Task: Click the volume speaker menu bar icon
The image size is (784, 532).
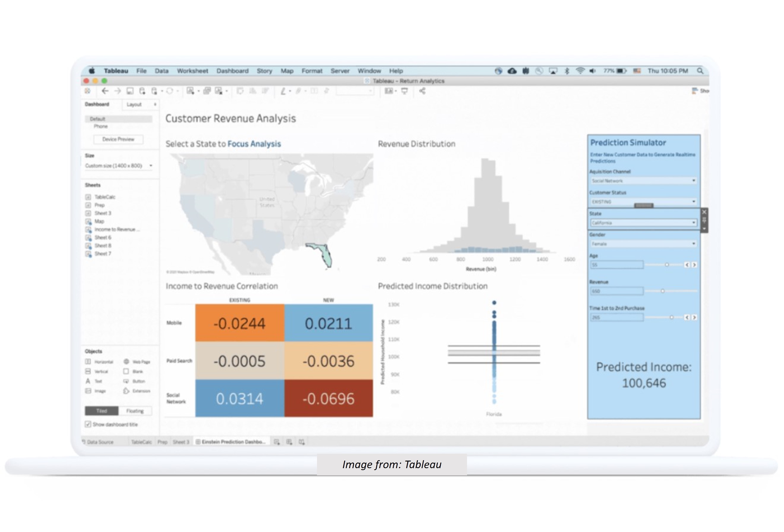Action: (592, 71)
